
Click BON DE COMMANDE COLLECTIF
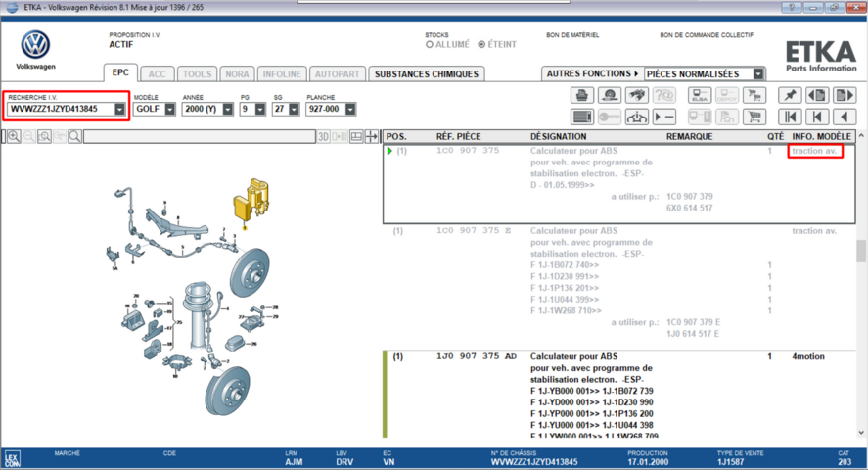coord(707,35)
